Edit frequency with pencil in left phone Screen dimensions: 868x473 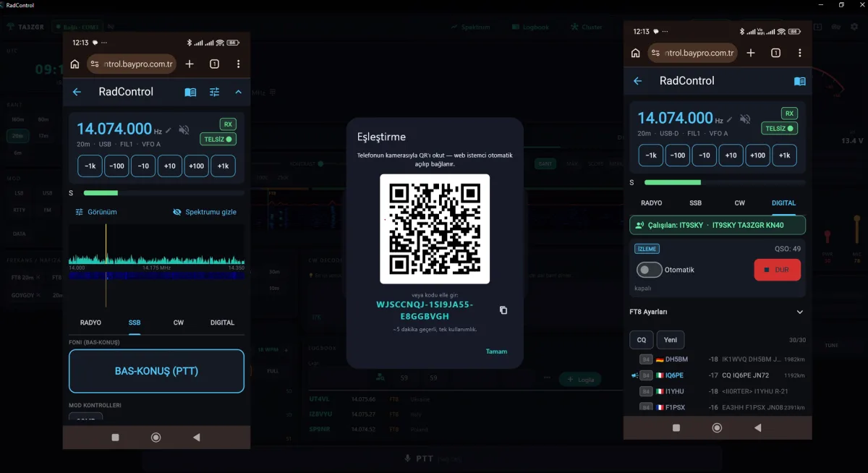pos(169,130)
